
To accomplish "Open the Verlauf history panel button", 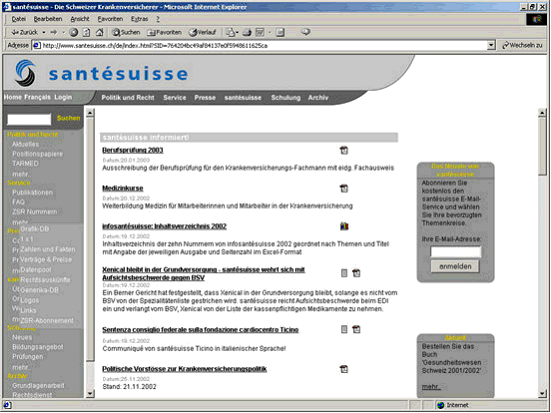I will pos(202,32).
